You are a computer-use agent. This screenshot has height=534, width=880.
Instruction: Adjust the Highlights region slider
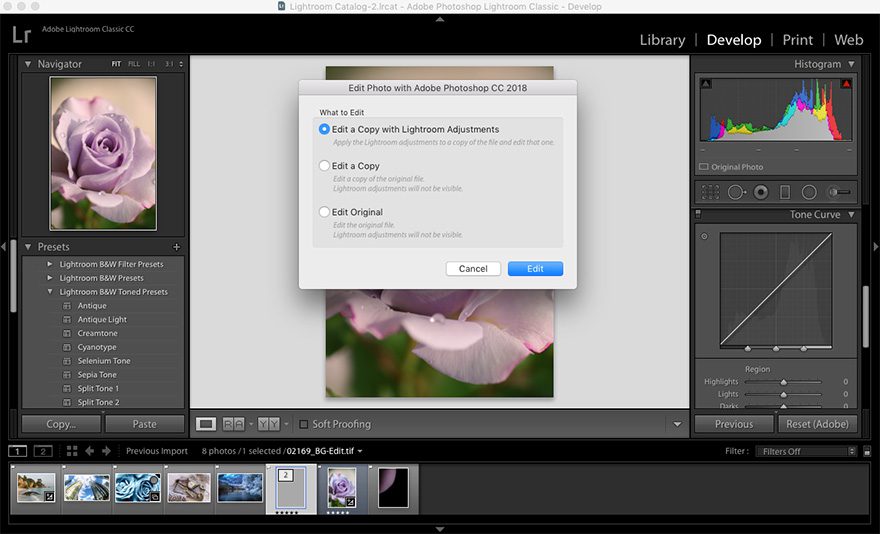783,382
